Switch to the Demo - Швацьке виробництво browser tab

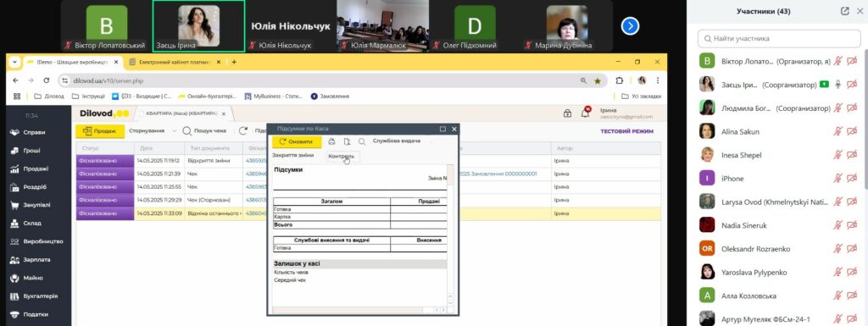click(x=73, y=63)
